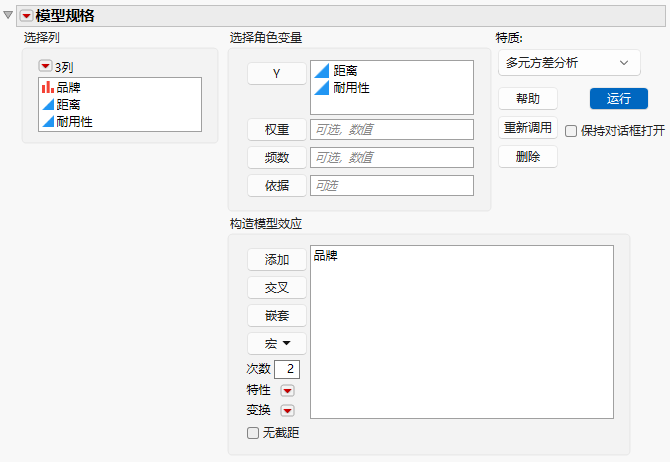Select the 品牌 effect in model effects list

326,256
